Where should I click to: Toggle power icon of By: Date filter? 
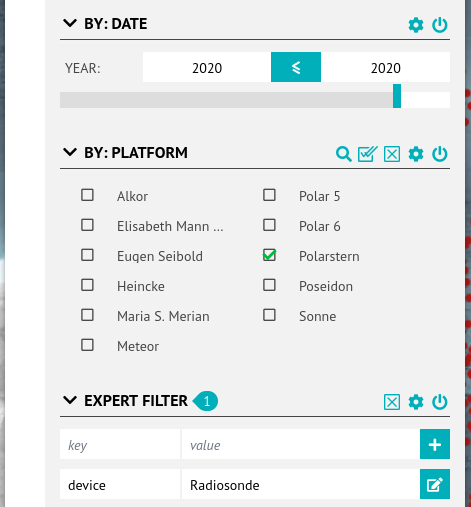[x=440, y=25]
